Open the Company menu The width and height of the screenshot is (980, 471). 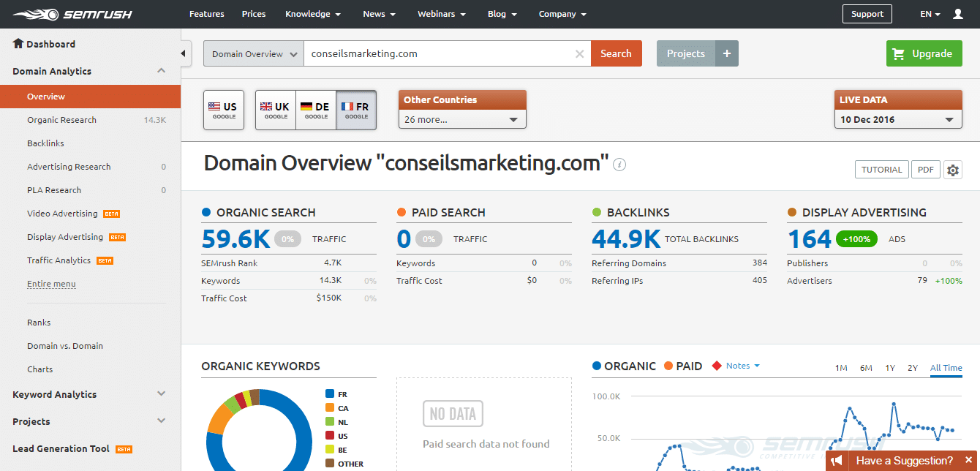click(x=562, y=14)
